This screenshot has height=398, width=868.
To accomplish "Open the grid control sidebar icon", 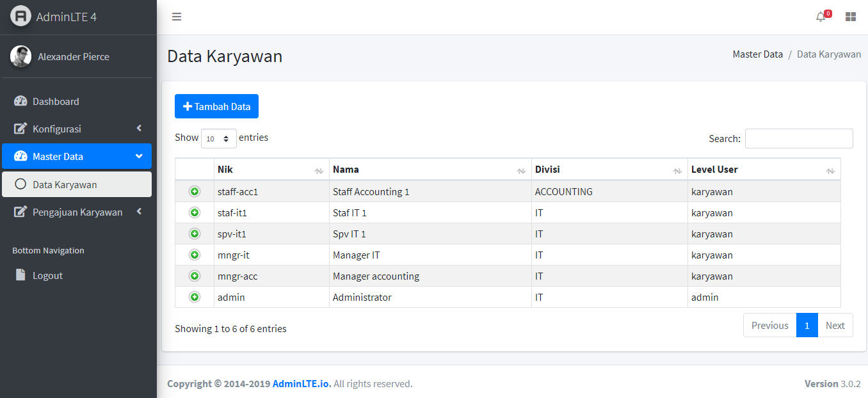I will 851,17.
